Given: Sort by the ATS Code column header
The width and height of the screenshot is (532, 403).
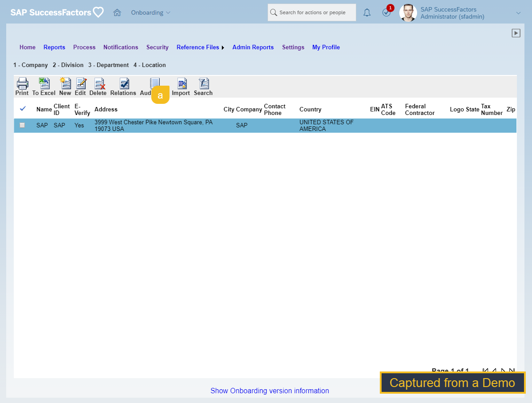Looking at the screenshot, I should pyautogui.click(x=388, y=109).
